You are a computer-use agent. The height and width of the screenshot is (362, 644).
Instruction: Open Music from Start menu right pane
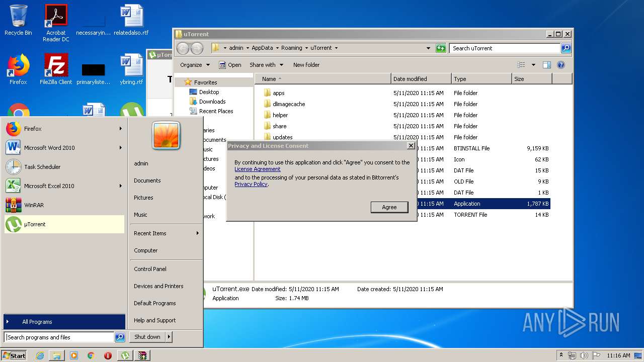coord(140,215)
